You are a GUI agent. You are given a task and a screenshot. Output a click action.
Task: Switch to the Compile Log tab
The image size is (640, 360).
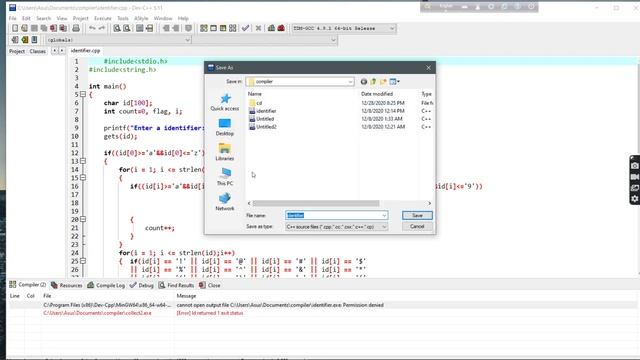coord(106,285)
